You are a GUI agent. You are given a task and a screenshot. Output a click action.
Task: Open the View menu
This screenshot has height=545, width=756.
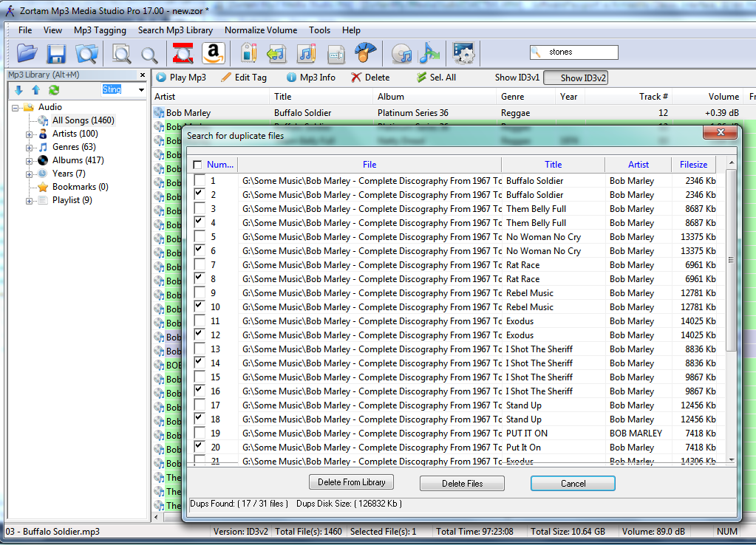(52, 30)
